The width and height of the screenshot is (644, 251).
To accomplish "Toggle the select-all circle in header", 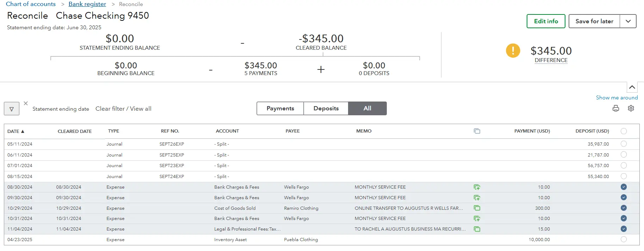I will (x=624, y=131).
